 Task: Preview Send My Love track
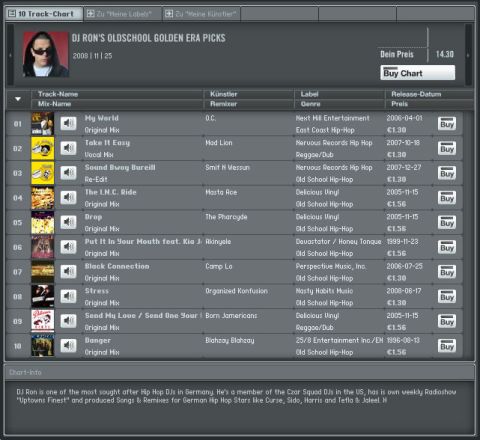click(68, 321)
